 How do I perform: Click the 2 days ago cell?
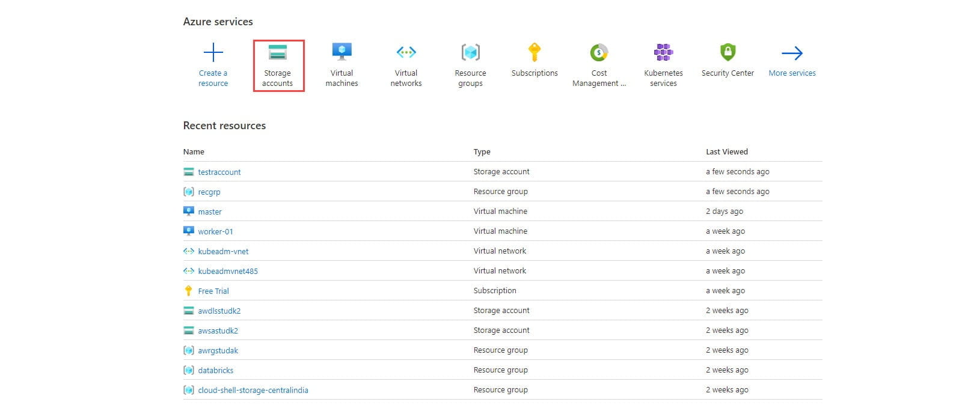(x=724, y=212)
